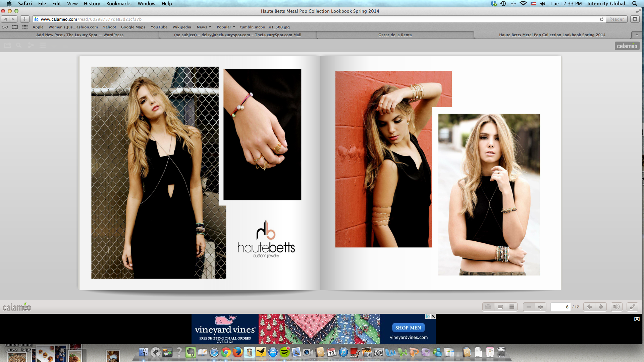The image size is (644, 362).
Task: Toggle the viewer sound speaker button
Action: pos(616,307)
